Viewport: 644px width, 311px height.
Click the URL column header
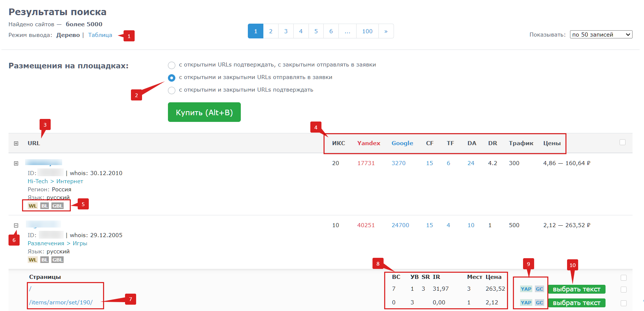(x=34, y=143)
